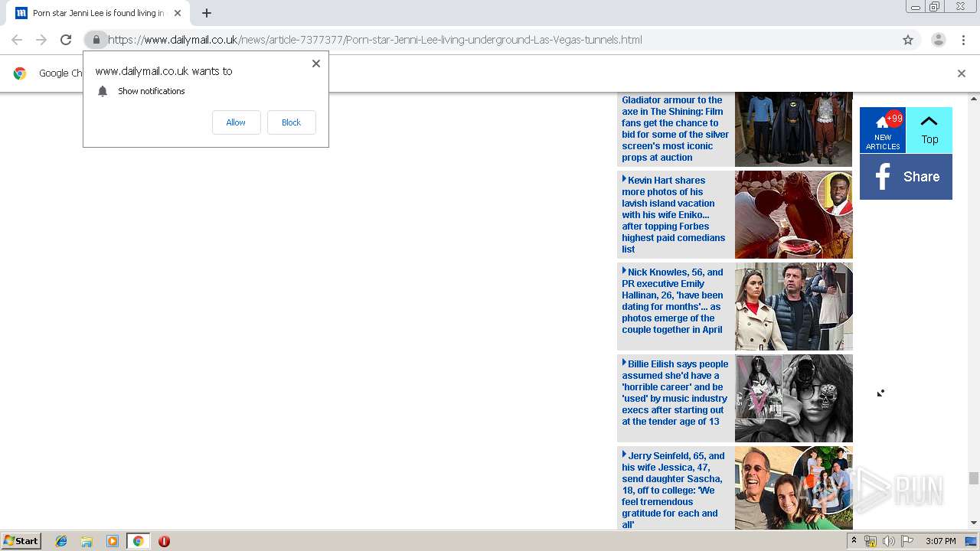This screenshot has height=551, width=980.
Task: Go forward with the browser forward arrow
Action: (x=41, y=40)
